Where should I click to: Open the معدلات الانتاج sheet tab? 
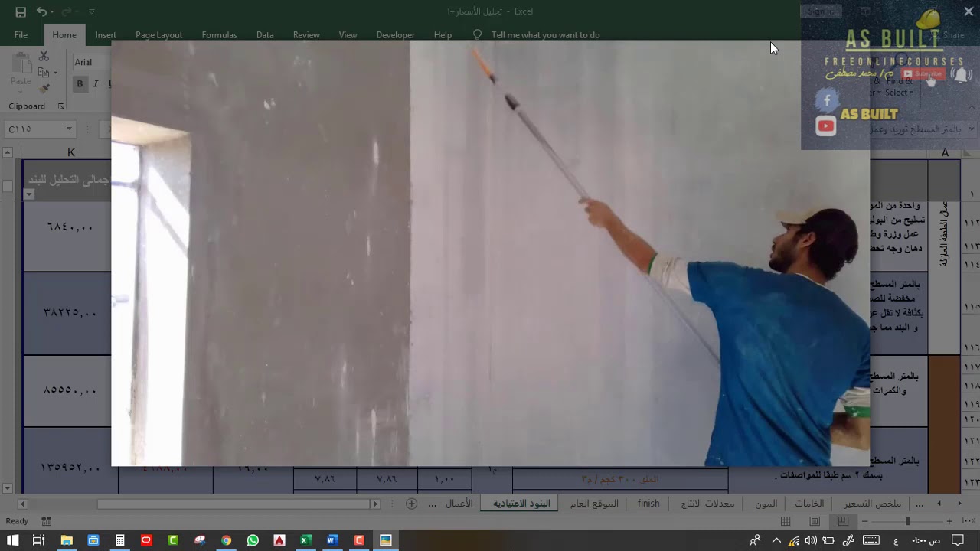707,504
